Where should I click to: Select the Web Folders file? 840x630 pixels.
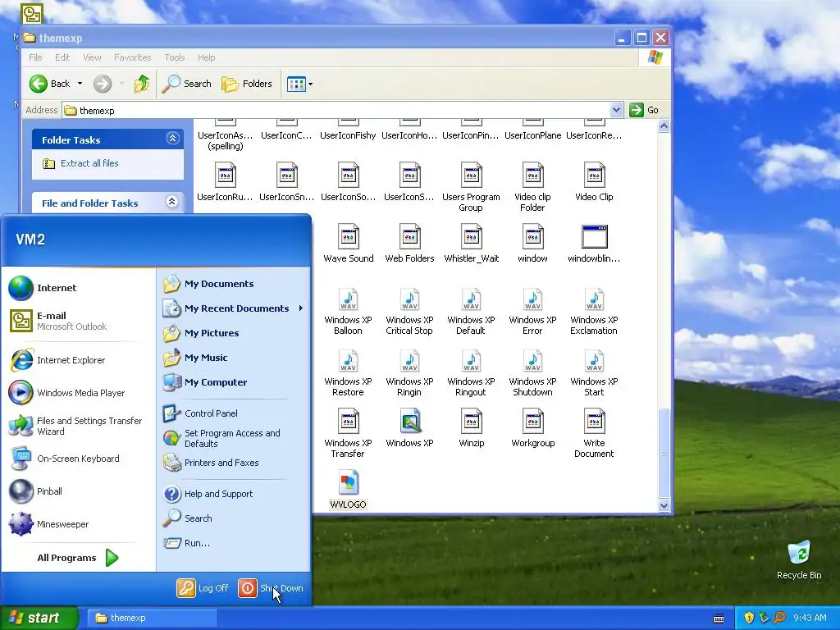pyautogui.click(x=410, y=244)
